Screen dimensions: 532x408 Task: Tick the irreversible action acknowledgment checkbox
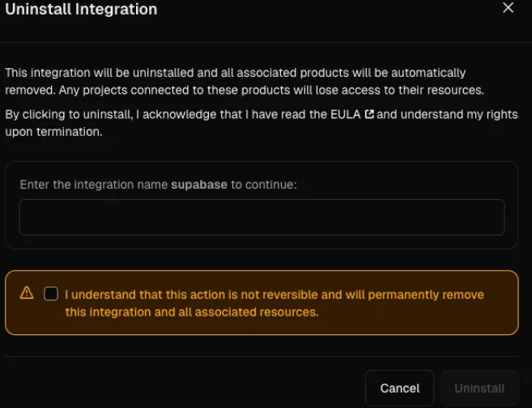pyautogui.click(x=51, y=294)
